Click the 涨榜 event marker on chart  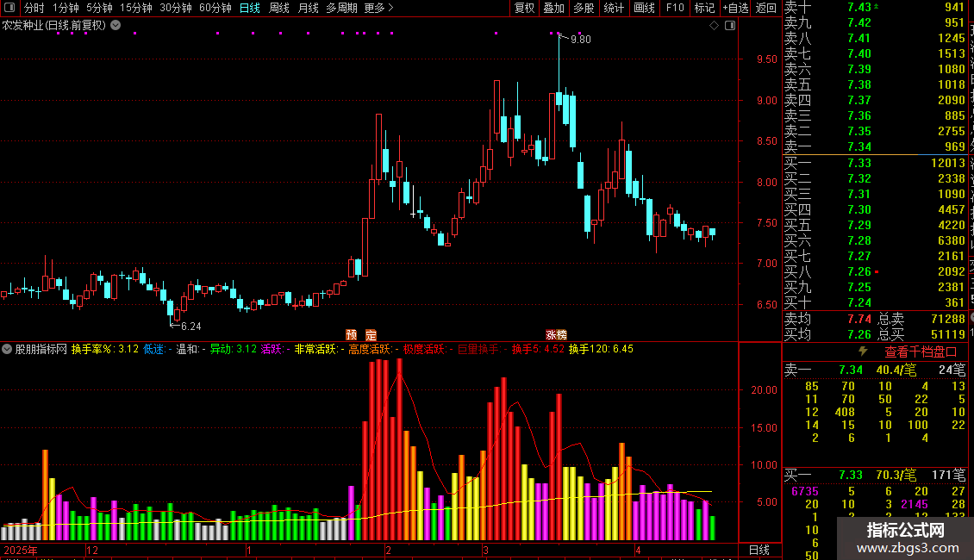(x=556, y=334)
